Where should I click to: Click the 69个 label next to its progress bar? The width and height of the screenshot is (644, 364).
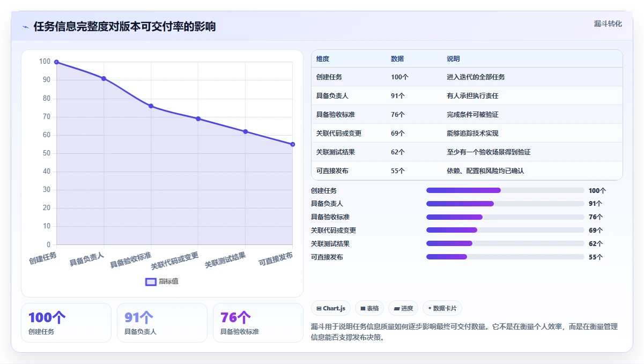coord(596,231)
